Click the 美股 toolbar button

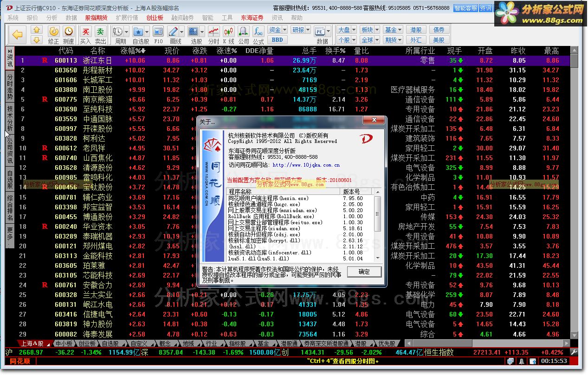pyautogui.click(x=439, y=40)
